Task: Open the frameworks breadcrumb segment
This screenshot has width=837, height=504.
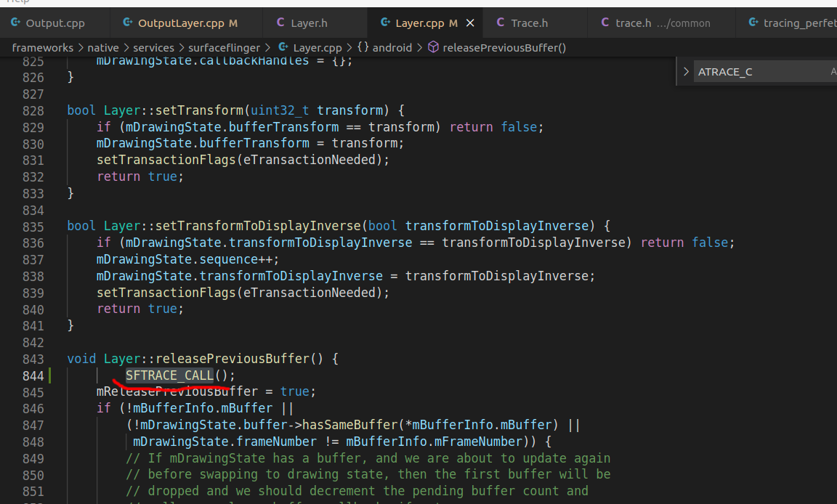Action: 43,48
